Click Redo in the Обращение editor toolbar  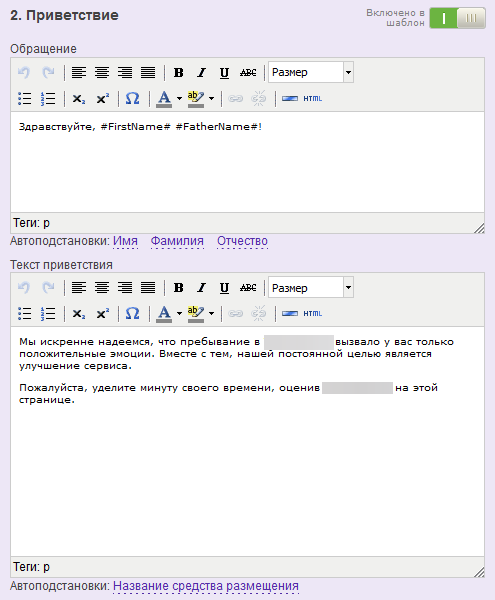(x=48, y=72)
